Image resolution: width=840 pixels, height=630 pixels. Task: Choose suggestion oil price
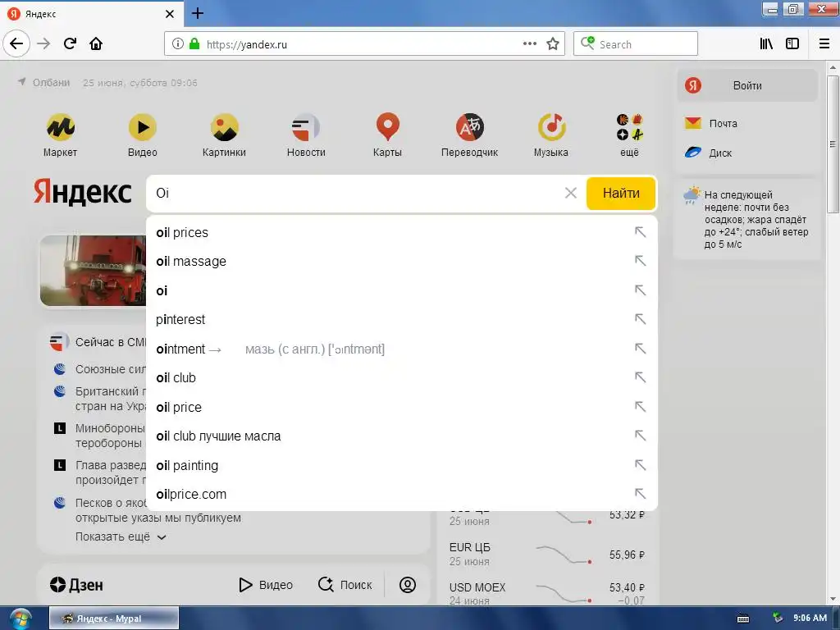pyautogui.click(x=402, y=407)
